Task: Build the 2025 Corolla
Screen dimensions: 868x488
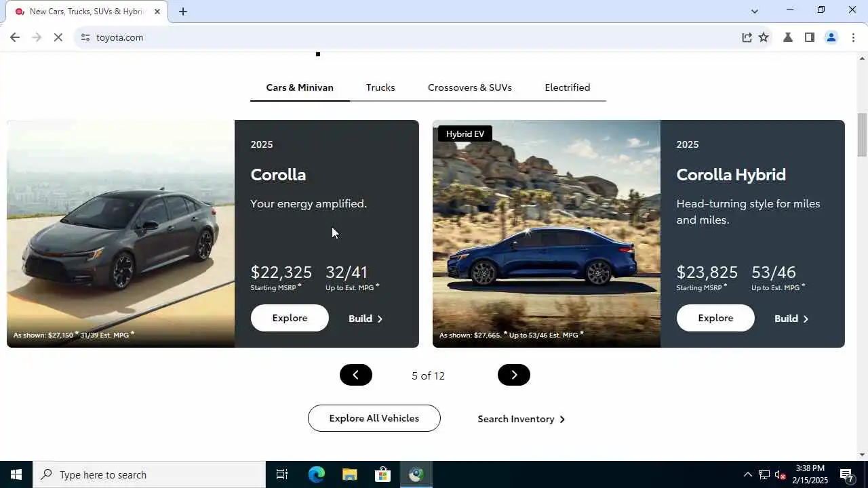Action: point(366,319)
